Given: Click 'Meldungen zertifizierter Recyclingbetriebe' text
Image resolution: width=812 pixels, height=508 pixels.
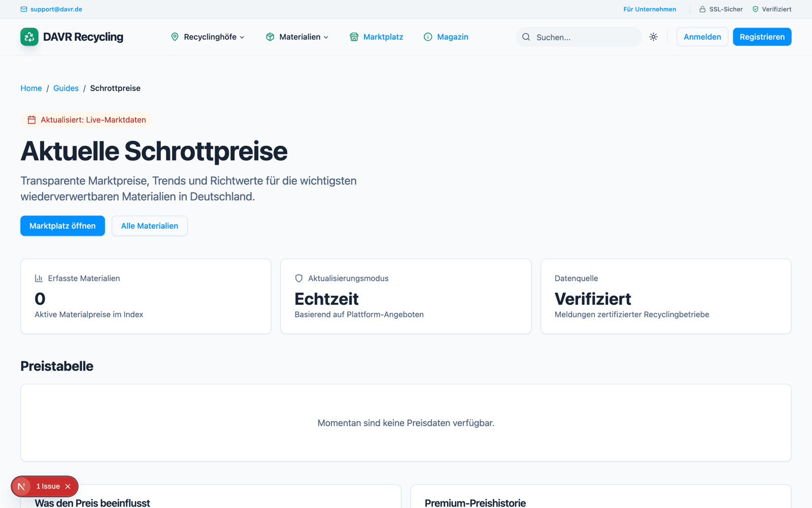Looking at the screenshot, I should pos(632,314).
